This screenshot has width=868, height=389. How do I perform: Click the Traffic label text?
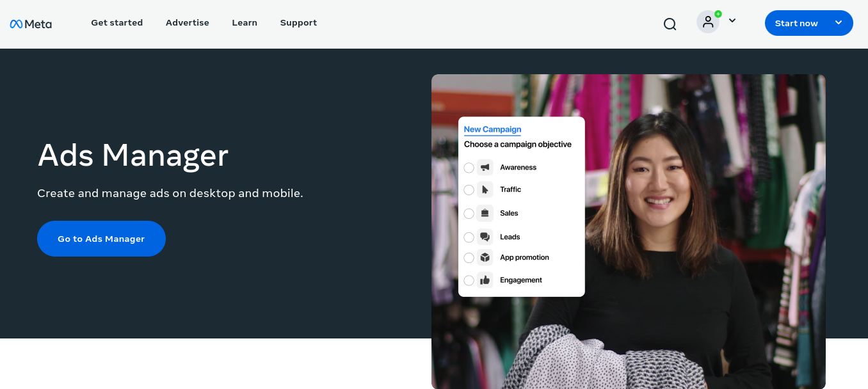(510, 189)
